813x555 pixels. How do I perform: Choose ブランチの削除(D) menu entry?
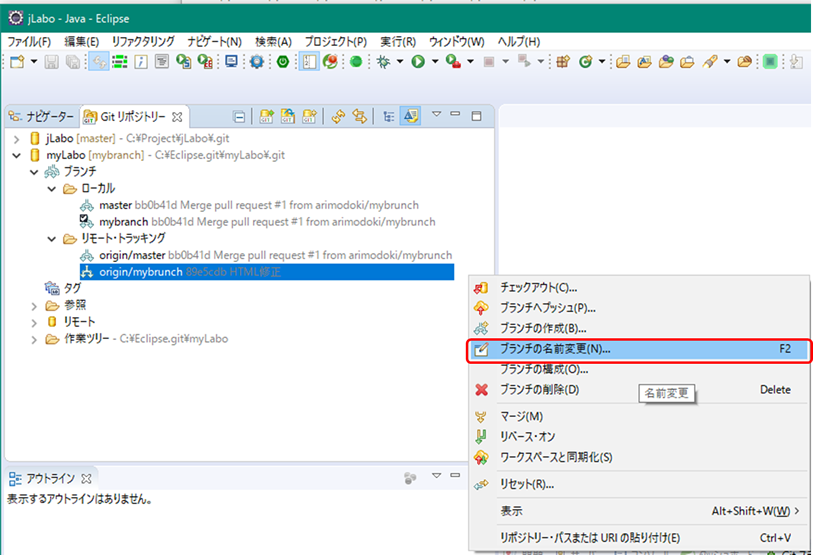[x=638, y=390]
